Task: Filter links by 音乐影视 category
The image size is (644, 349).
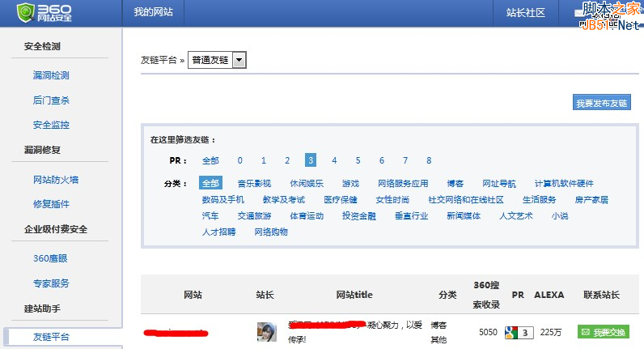Action: [254, 184]
